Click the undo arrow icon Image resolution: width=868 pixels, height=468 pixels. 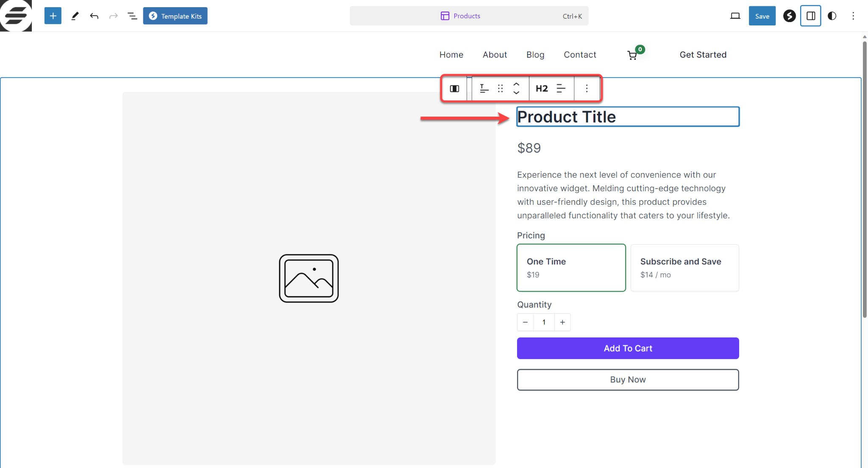pos(94,16)
